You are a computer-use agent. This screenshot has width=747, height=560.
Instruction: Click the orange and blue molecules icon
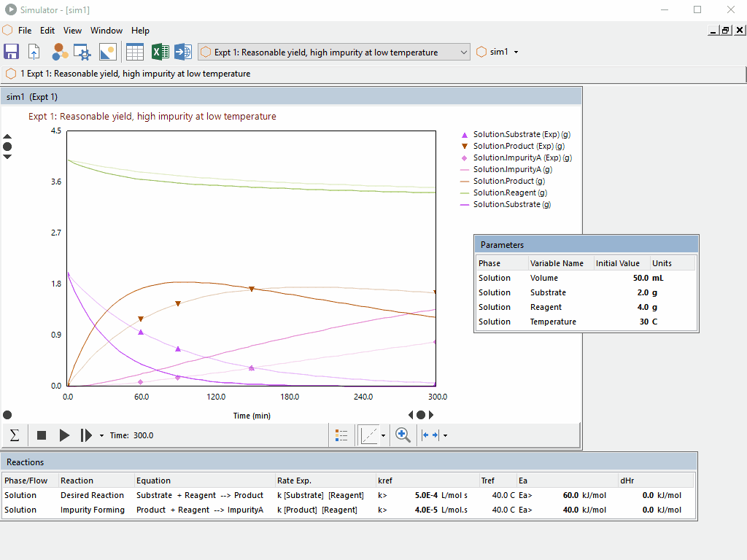click(60, 52)
